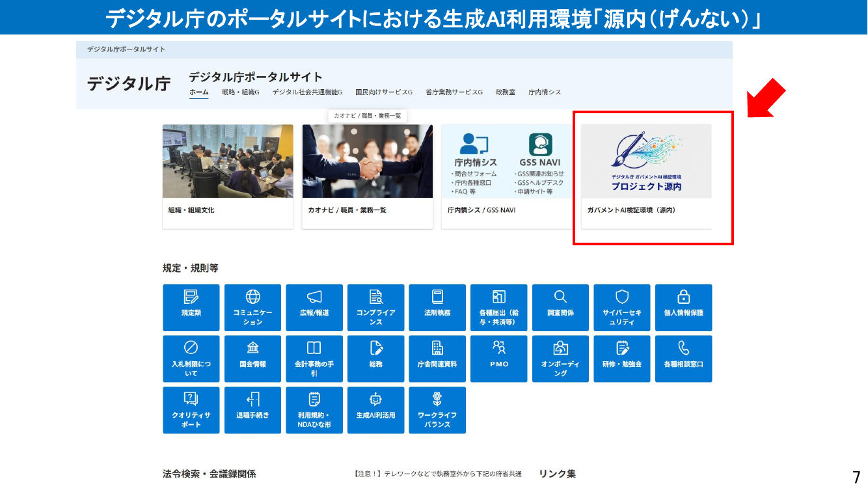Open the handshake カオナビ card image
The width and height of the screenshot is (868, 488).
[x=368, y=161]
